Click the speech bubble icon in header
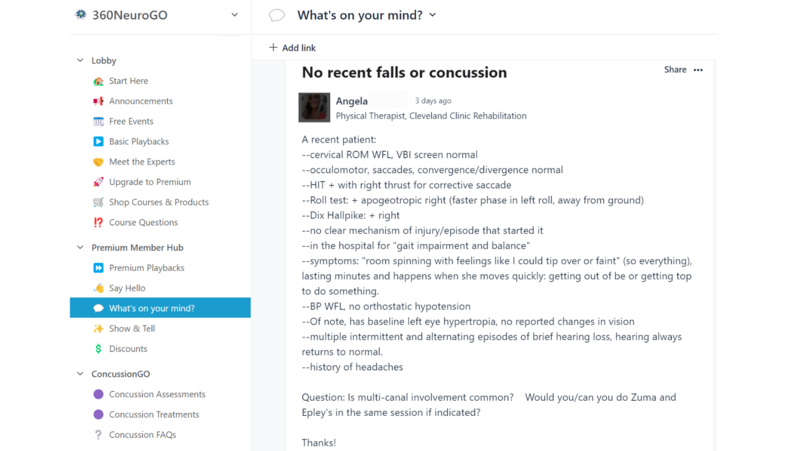The height and width of the screenshot is (451, 800). [277, 15]
